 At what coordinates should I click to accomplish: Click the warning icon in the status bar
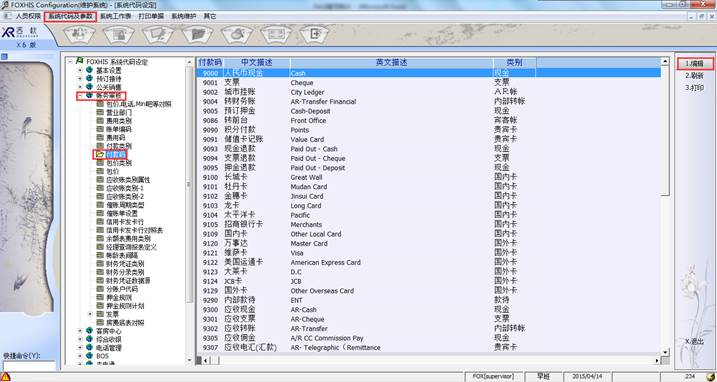point(5,377)
